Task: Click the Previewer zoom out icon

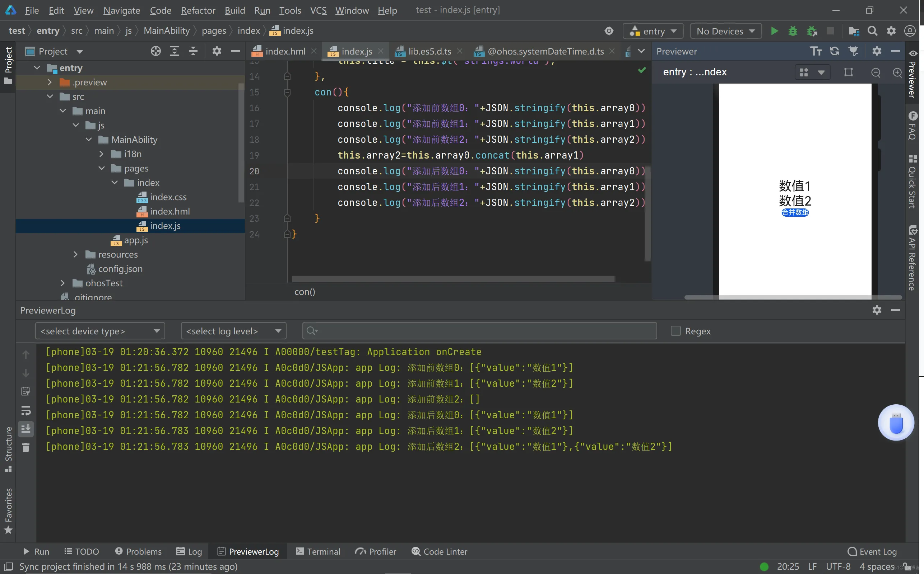Action: click(876, 72)
